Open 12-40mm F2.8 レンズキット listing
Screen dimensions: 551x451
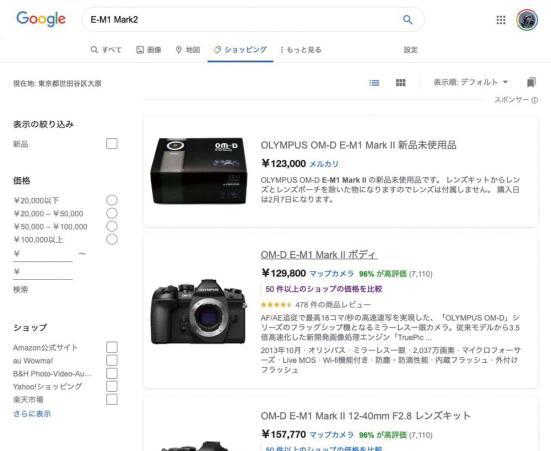[x=365, y=416]
